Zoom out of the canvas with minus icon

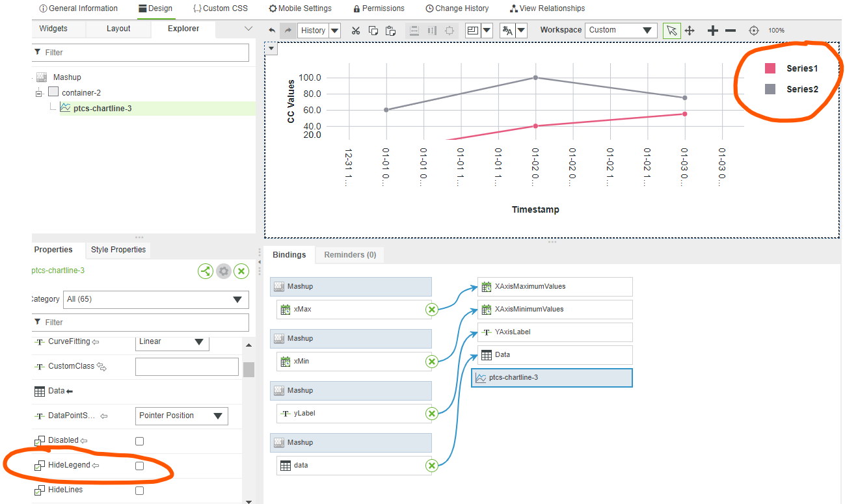click(x=730, y=31)
